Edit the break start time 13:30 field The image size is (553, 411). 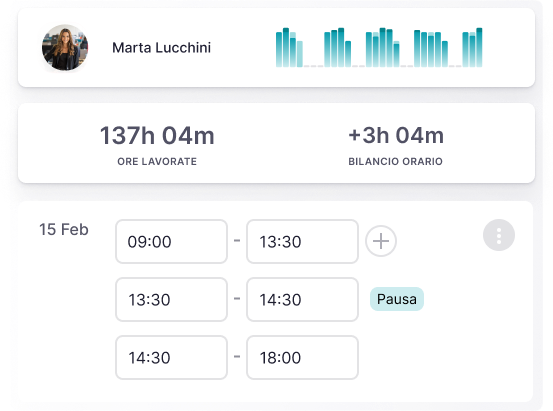coord(171,300)
